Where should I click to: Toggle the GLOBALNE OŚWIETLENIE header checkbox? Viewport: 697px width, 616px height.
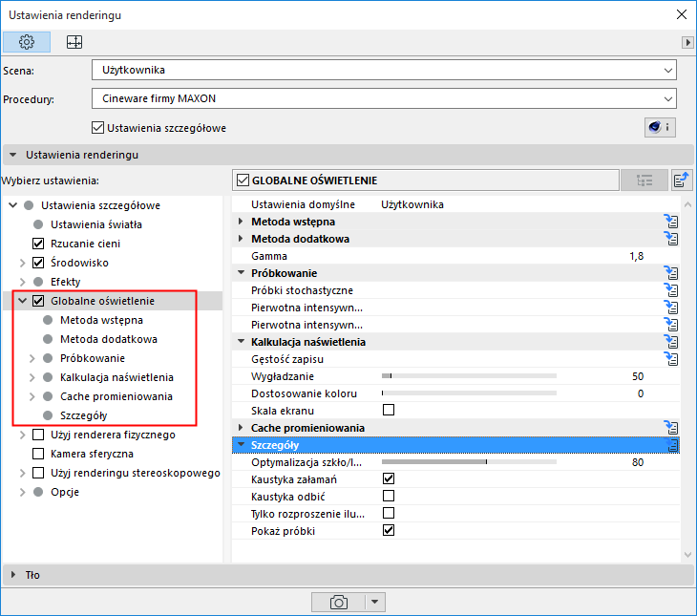[x=243, y=181]
